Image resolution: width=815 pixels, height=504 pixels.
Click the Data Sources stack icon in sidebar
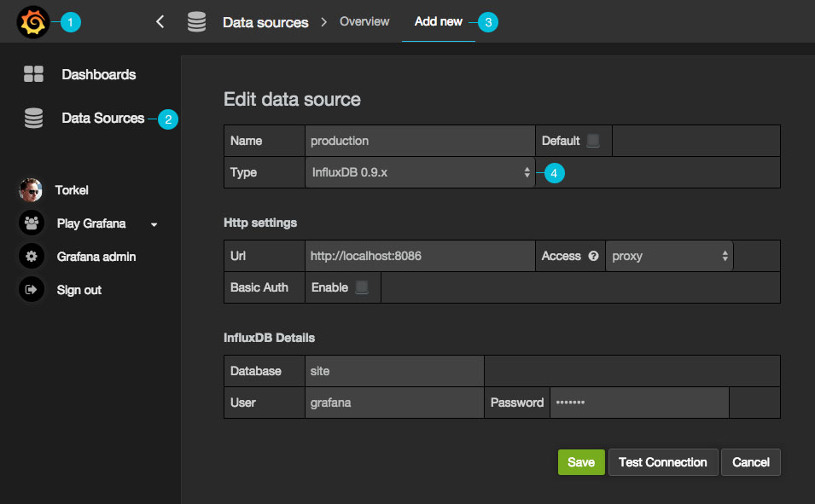pyautogui.click(x=33, y=119)
